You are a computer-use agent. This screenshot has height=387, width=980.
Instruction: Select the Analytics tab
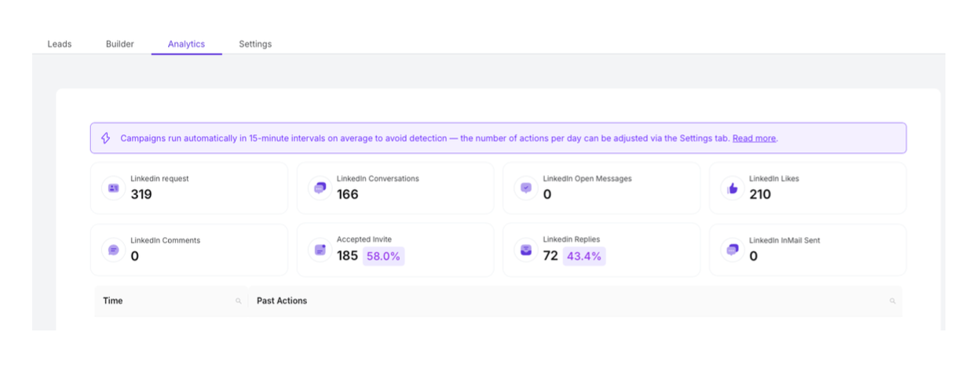186,44
